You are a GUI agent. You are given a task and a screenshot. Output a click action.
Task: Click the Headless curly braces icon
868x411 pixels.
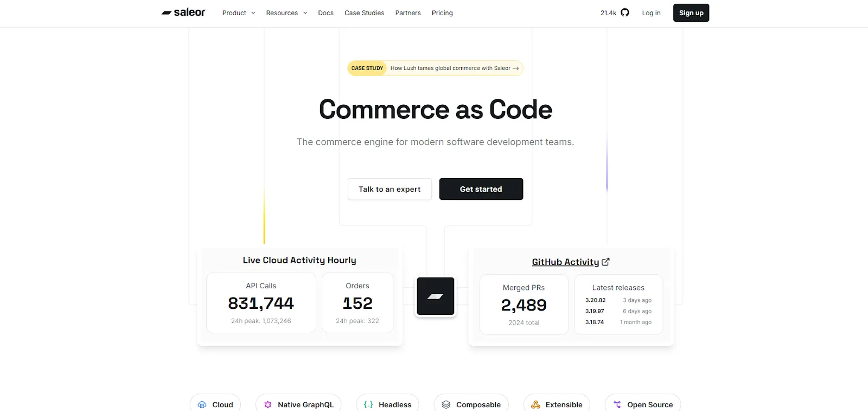tap(368, 404)
